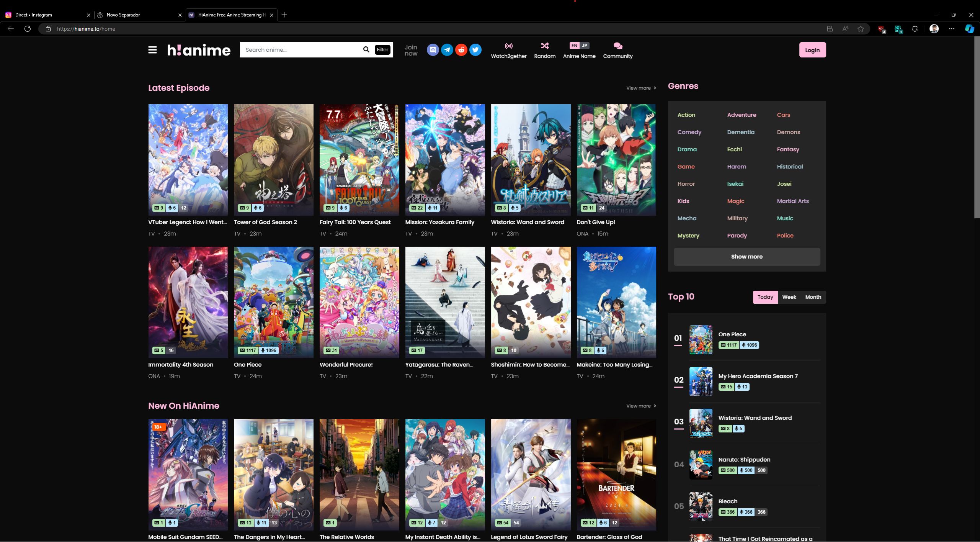Open Naruto: Shippuden in Top 10

pyautogui.click(x=744, y=460)
